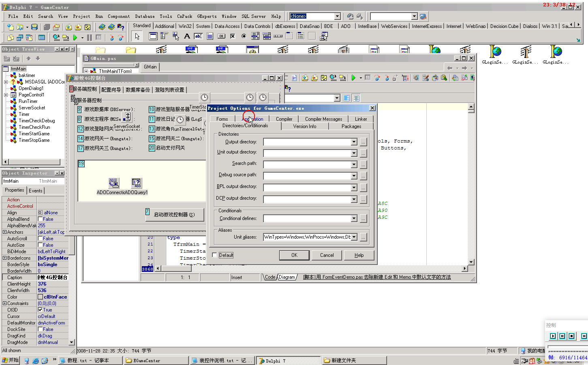Click the ADOQuery1 component on the form
588x365 pixels.
[x=137, y=183]
